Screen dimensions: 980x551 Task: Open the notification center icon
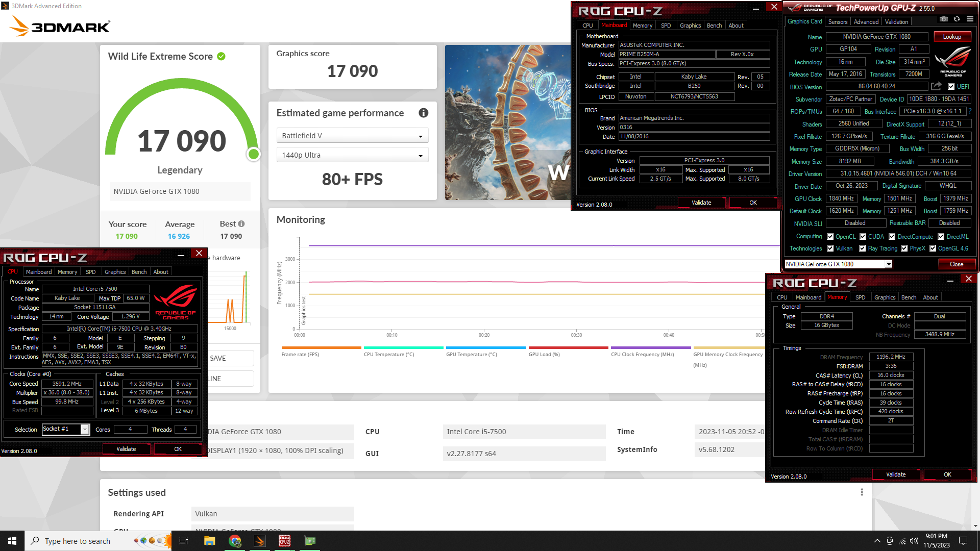point(963,541)
